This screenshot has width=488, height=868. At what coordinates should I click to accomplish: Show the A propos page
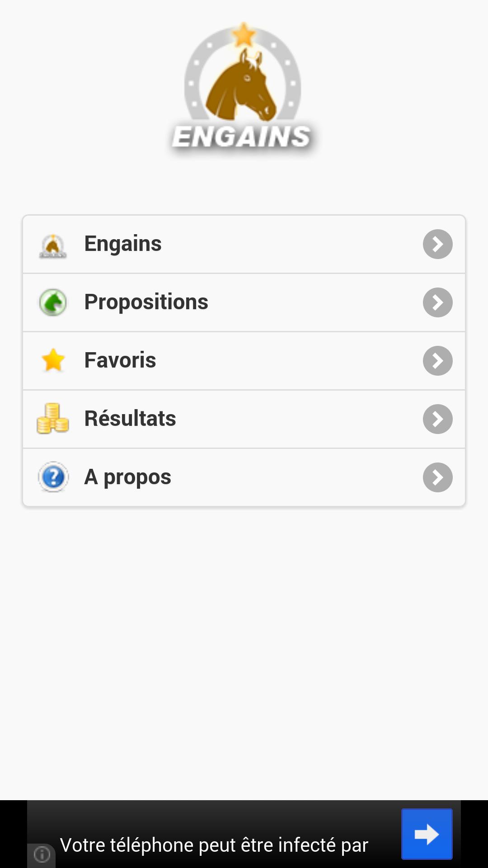pos(128,477)
